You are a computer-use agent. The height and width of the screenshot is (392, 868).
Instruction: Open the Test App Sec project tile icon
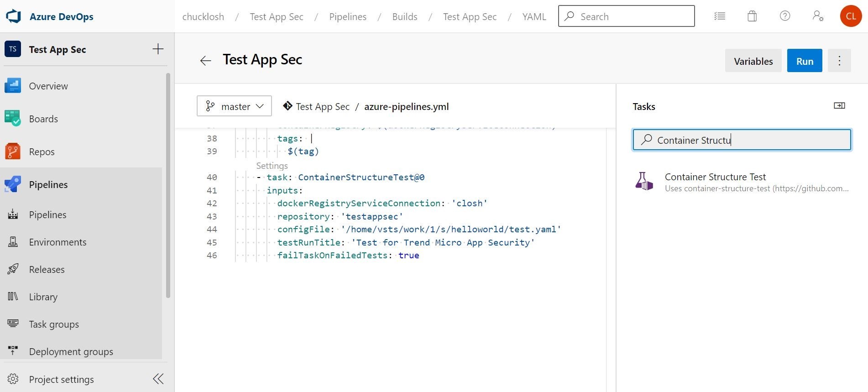tap(13, 49)
